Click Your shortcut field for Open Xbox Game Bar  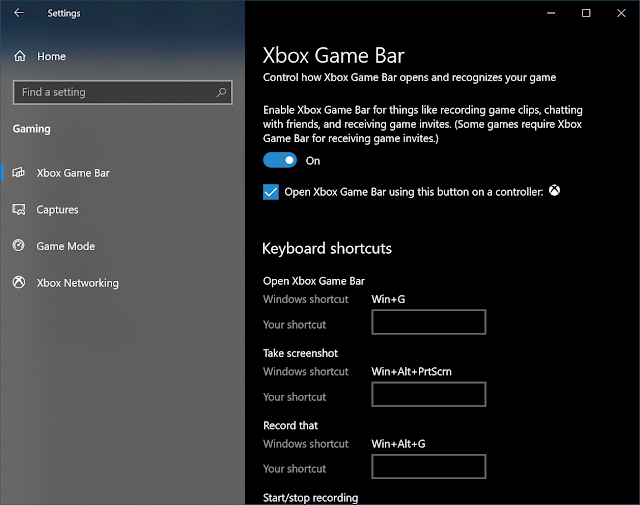point(429,322)
